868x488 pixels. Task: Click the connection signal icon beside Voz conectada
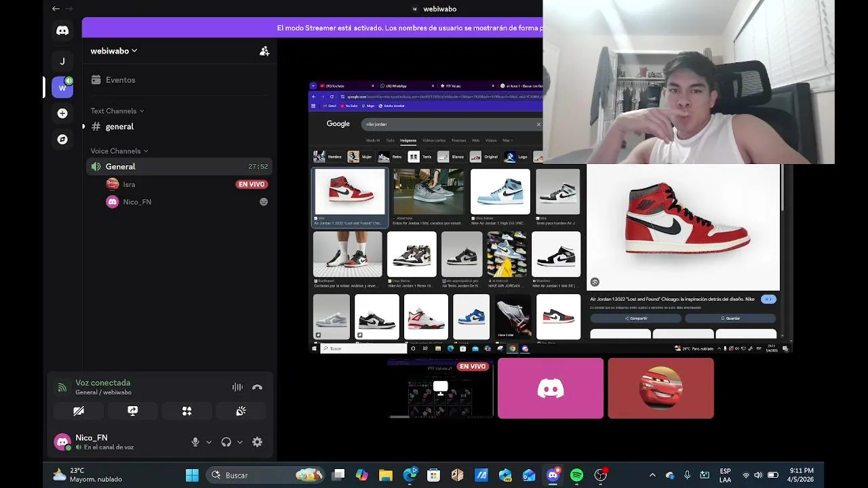pos(62,387)
